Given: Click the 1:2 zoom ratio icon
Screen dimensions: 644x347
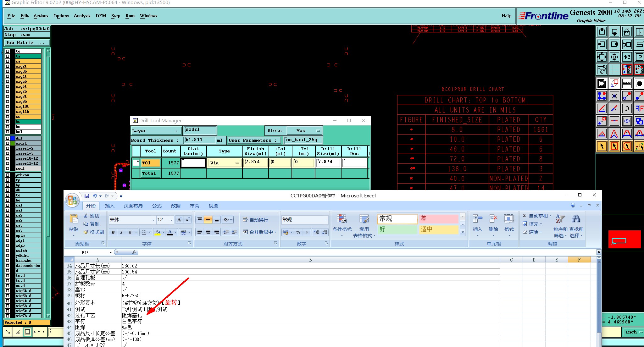Looking at the screenshot, I should tap(627, 57).
